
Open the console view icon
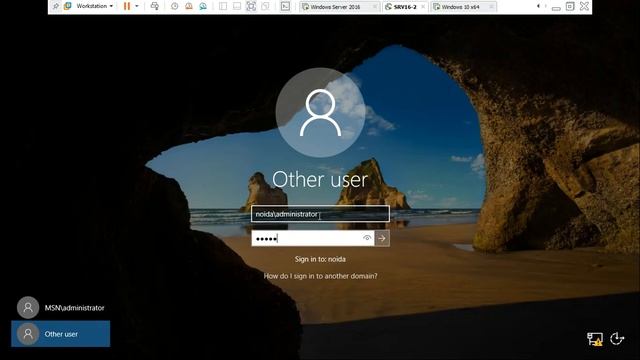285,6
